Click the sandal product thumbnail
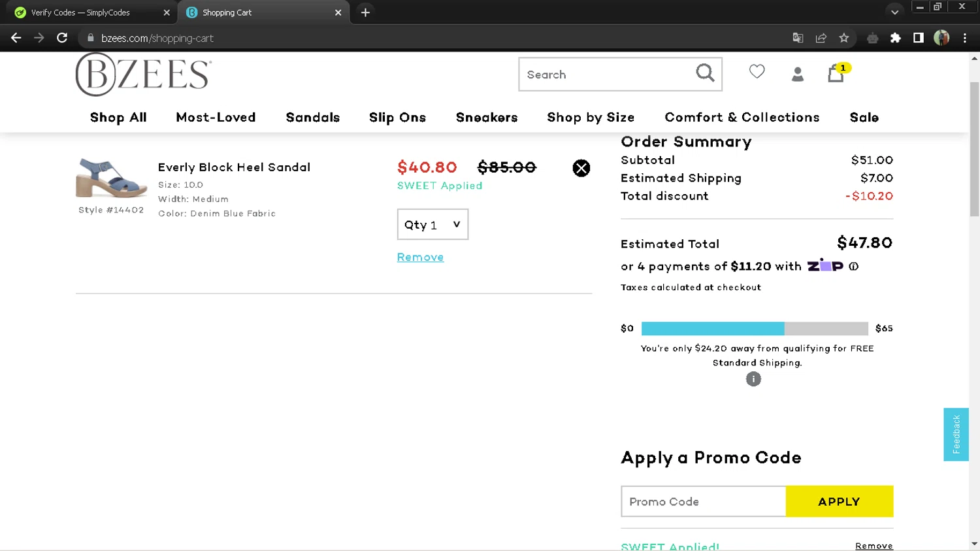 [x=111, y=178]
